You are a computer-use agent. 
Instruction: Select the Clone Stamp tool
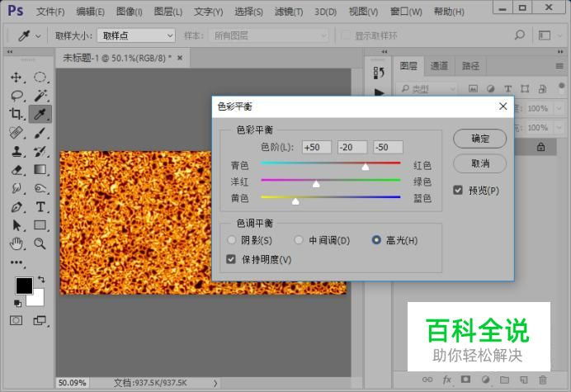coord(16,151)
